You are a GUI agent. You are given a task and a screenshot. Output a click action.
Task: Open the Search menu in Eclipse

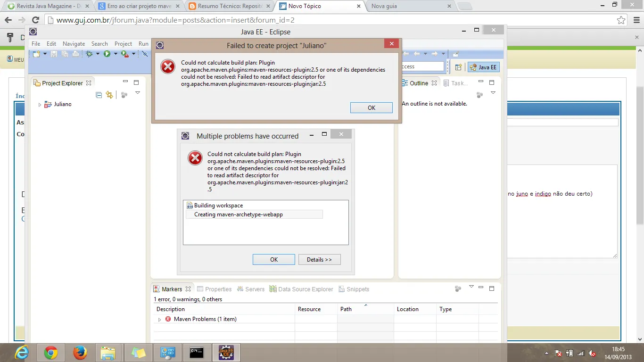click(99, 44)
